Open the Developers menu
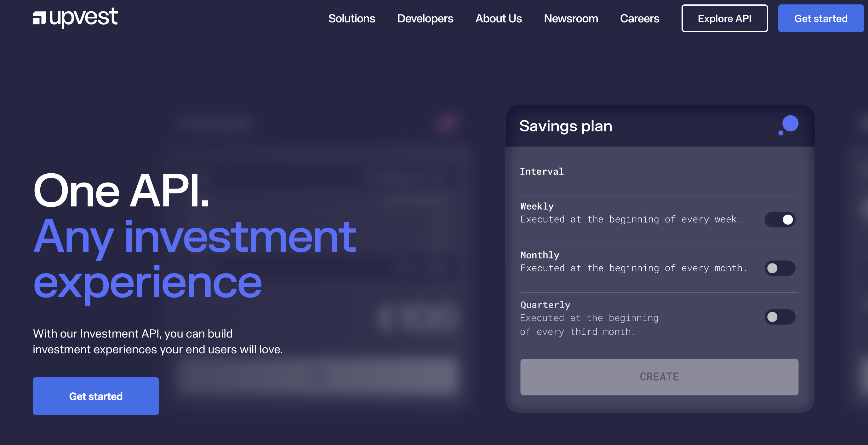The height and width of the screenshot is (445, 868). pyautogui.click(x=425, y=19)
